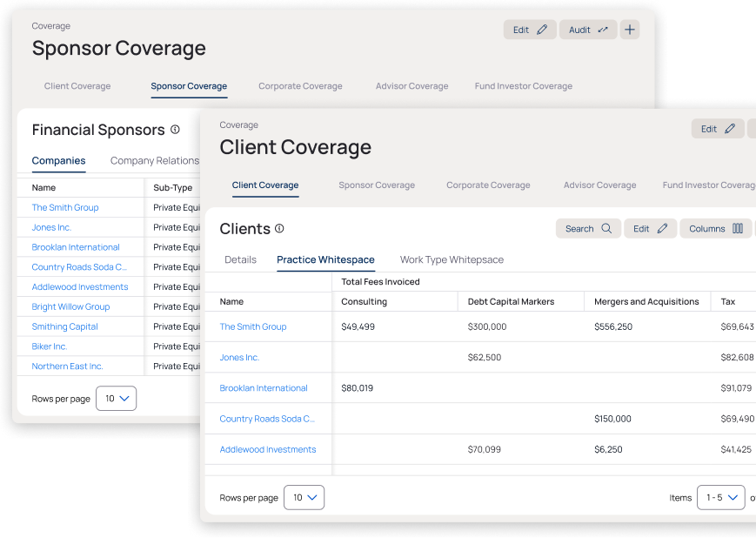Switch to the Work Type Whitespace tab
The width and height of the screenshot is (756, 538).
click(x=452, y=259)
